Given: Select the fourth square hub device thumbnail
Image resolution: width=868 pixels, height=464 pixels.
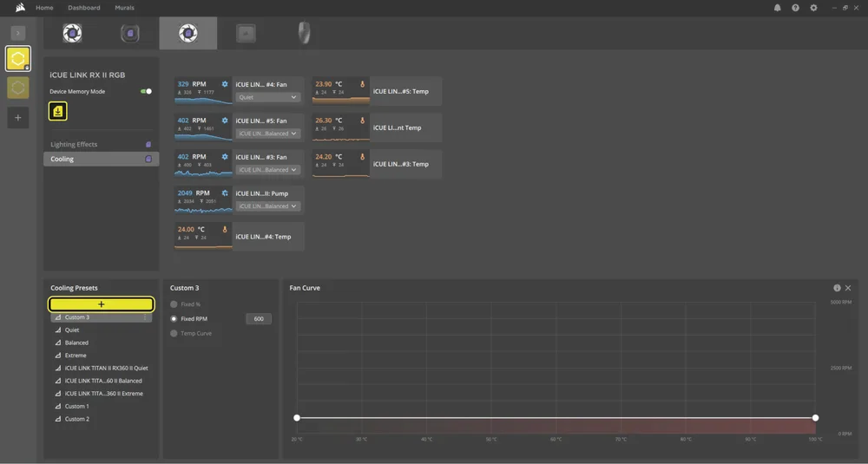Looking at the screenshot, I should click(x=246, y=33).
